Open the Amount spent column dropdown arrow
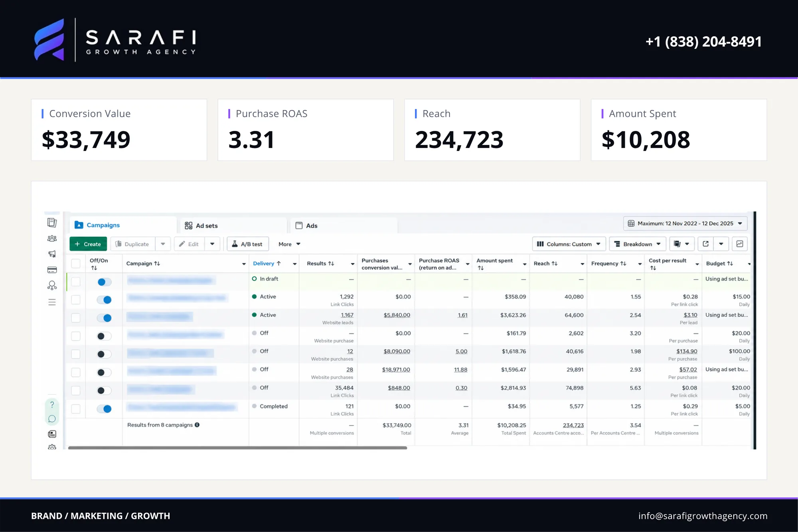 pos(525,264)
